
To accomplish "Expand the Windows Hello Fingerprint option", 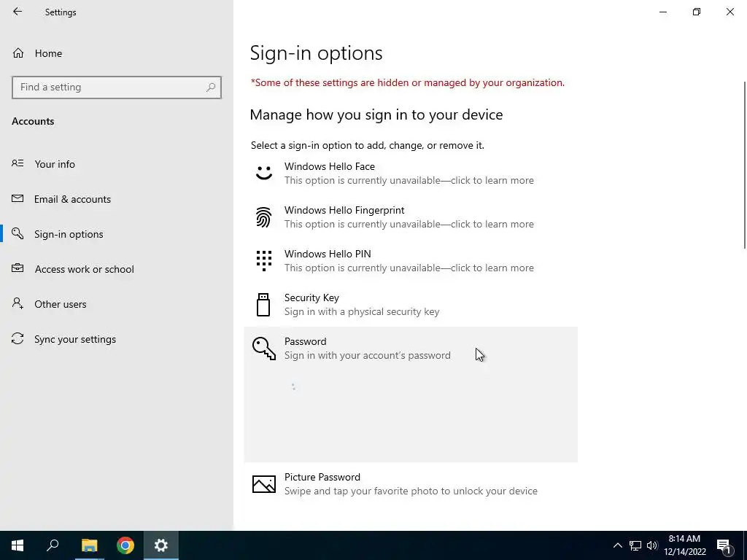I will pyautogui.click(x=411, y=217).
